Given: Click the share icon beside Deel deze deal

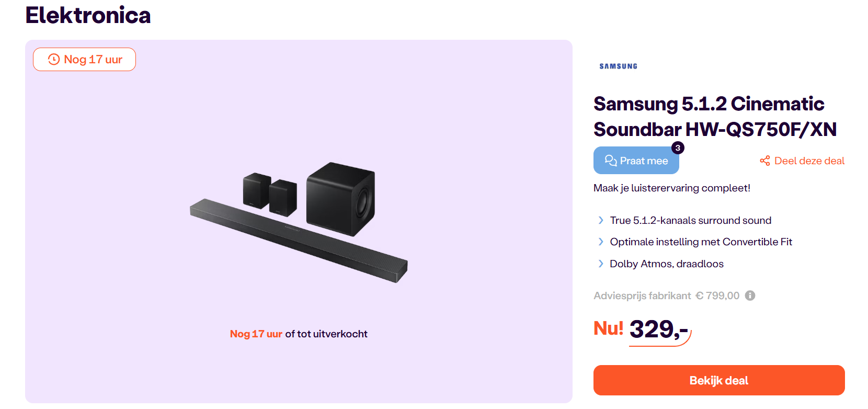Looking at the screenshot, I should 765,161.
